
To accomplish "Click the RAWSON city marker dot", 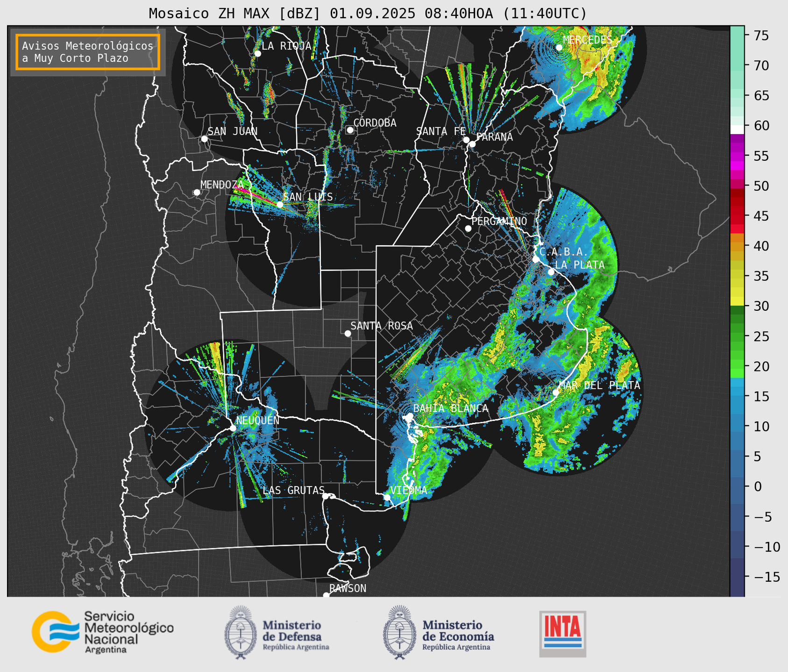I will (x=326, y=595).
